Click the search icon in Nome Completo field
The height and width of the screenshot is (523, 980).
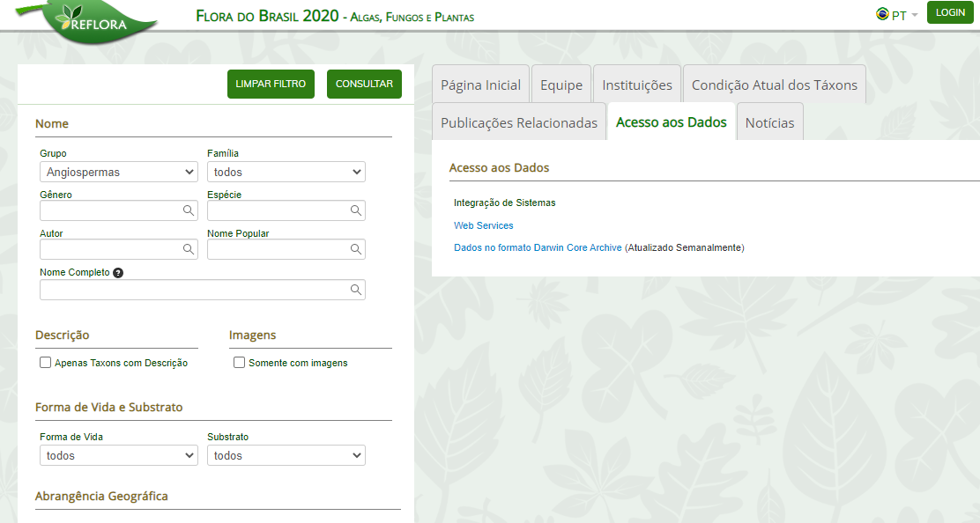356,290
